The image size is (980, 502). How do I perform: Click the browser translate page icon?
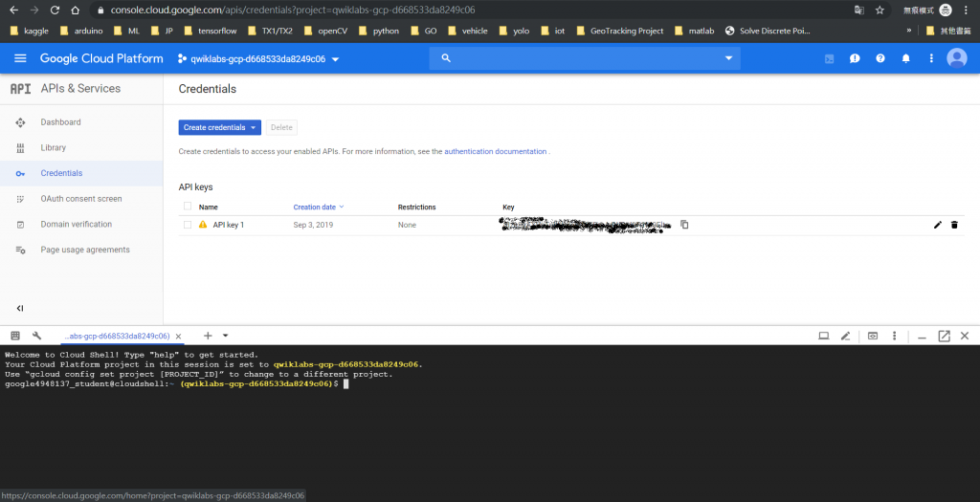(x=859, y=10)
